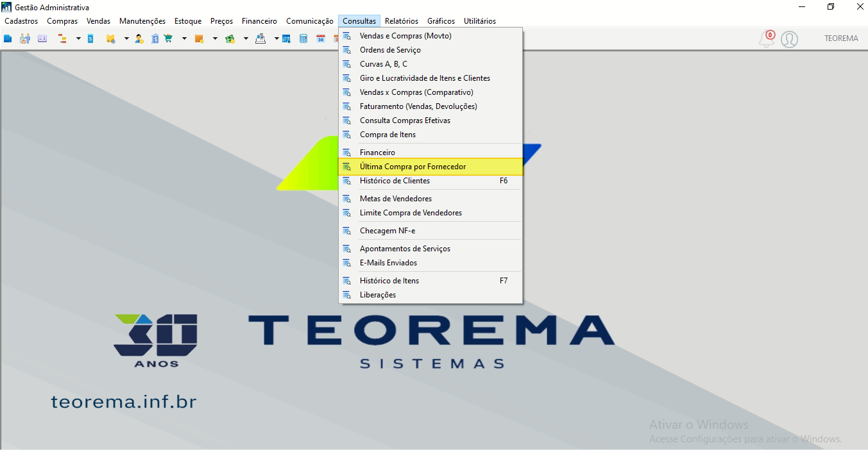Screen dimensions: 868x450
Task: Select Checagem NF-e entry
Action: [431, 231]
